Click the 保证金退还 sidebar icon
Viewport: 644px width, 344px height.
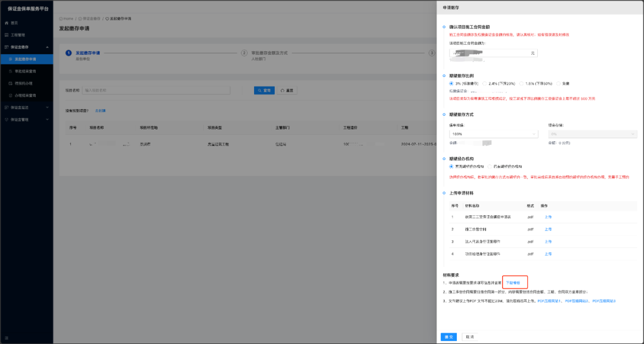click(x=6, y=107)
